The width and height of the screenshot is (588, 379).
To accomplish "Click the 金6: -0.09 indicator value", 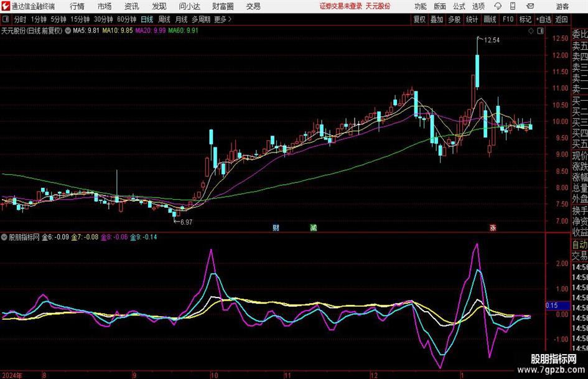I will (x=55, y=237).
